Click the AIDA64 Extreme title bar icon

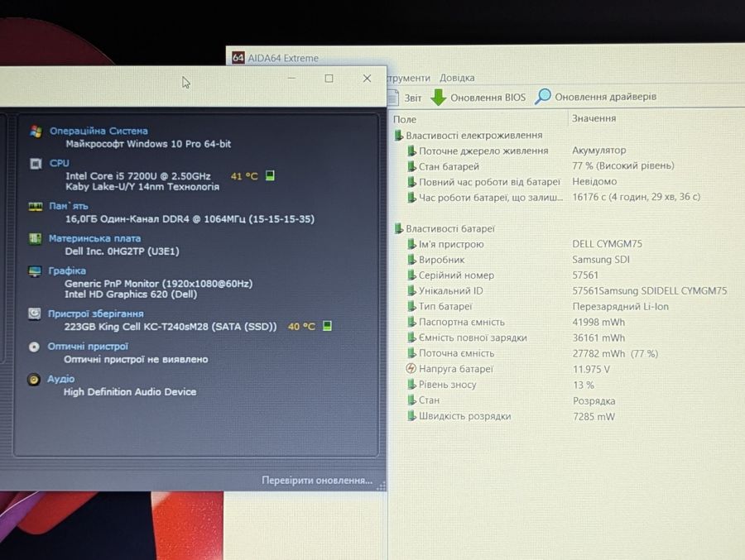click(238, 58)
